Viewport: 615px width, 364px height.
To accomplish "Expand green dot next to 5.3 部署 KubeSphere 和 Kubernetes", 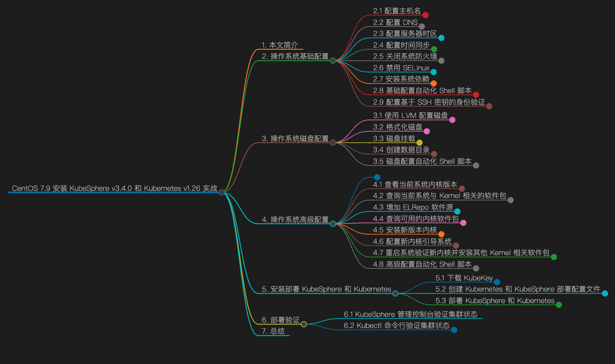I will point(559,305).
